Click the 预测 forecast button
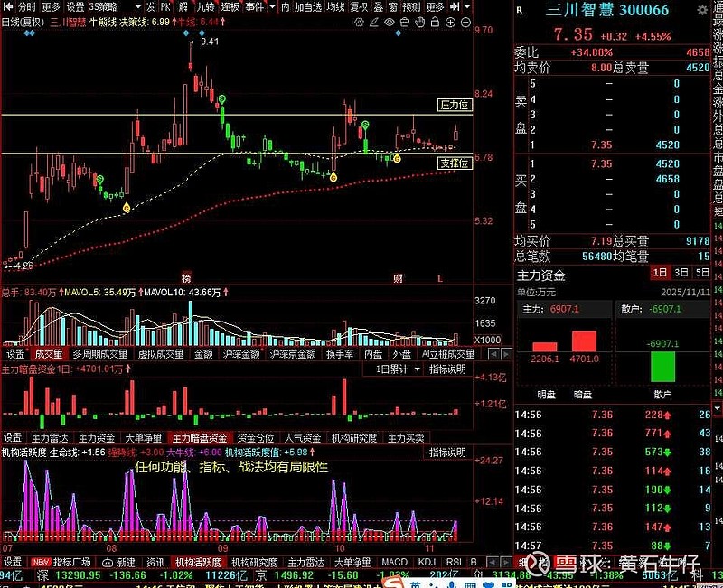The height and width of the screenshot is (588, 723). [411, 7]
